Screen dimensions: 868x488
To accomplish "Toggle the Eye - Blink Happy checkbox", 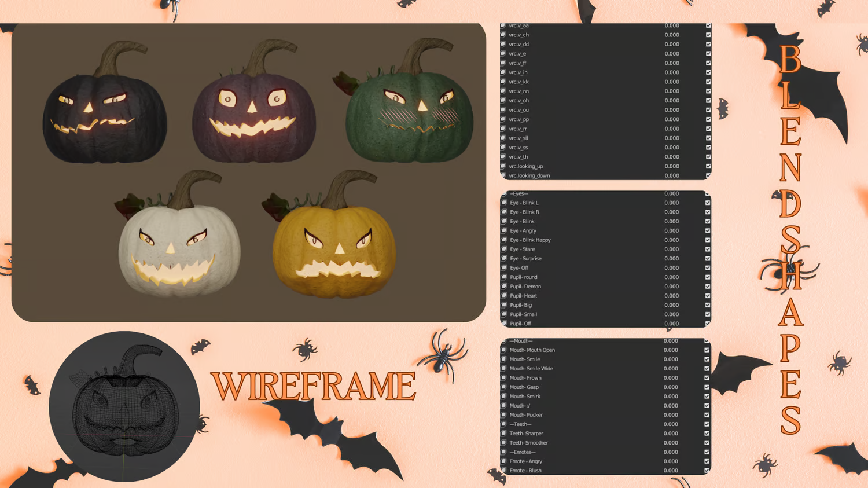I will (708, 240).
